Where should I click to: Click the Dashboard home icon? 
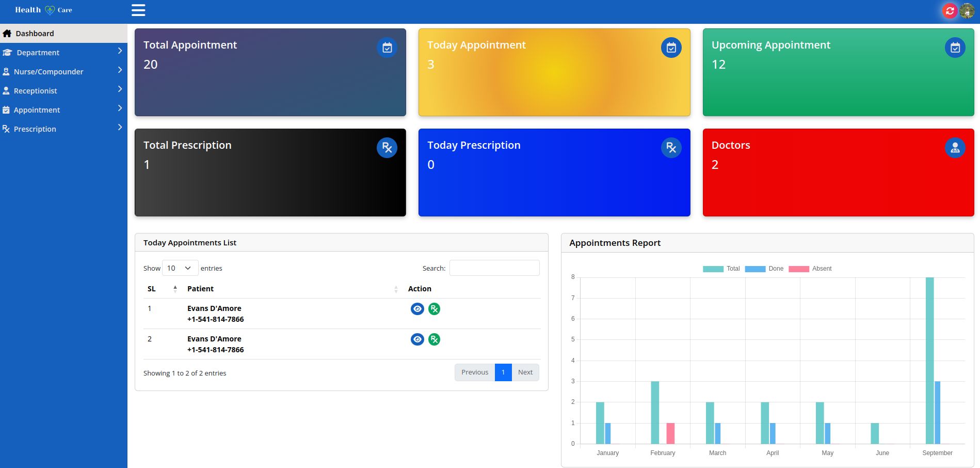(7, 34)
